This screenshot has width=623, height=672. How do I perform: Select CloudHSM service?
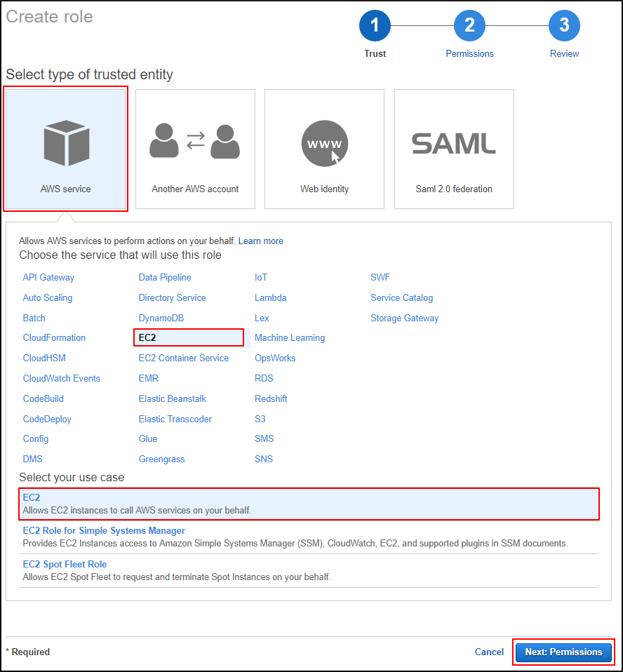coord(44,358)
